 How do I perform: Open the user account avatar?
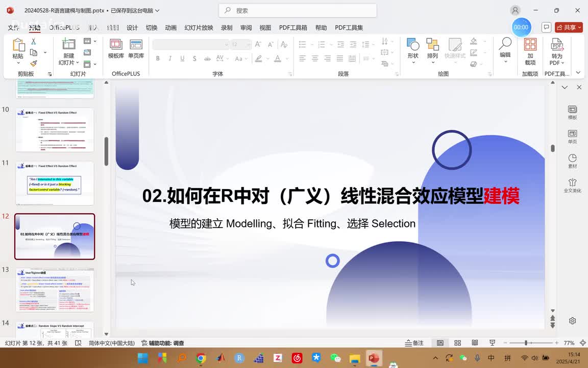pos(516,11)
